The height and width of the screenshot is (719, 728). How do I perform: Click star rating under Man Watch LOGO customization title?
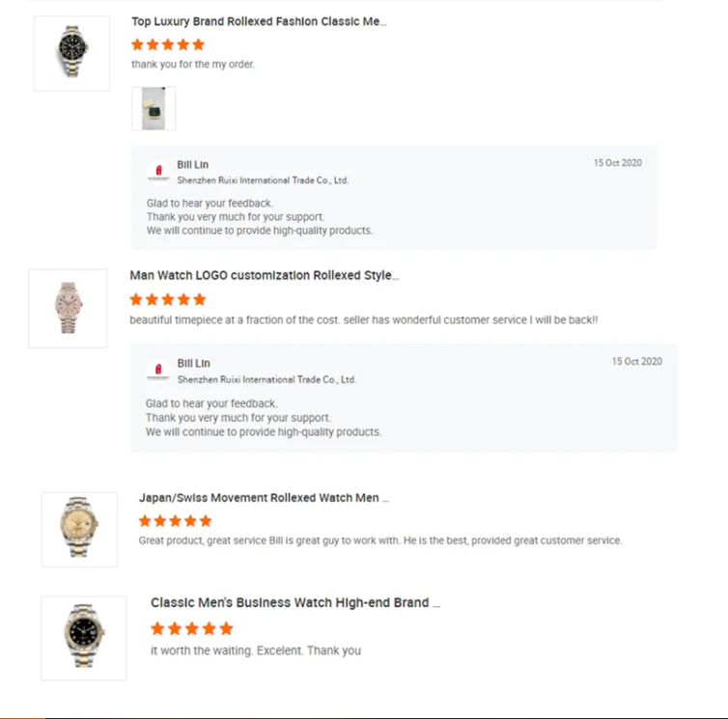click(168, 299)
